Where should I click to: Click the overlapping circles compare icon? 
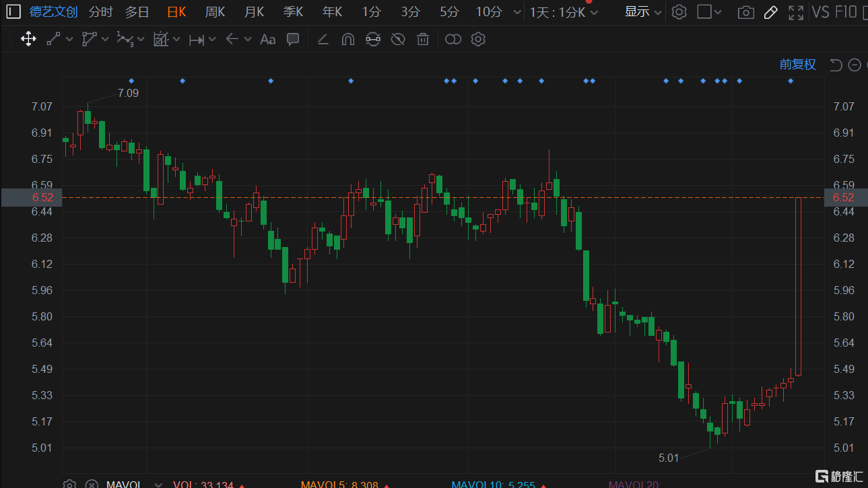(x=453, y=40)
